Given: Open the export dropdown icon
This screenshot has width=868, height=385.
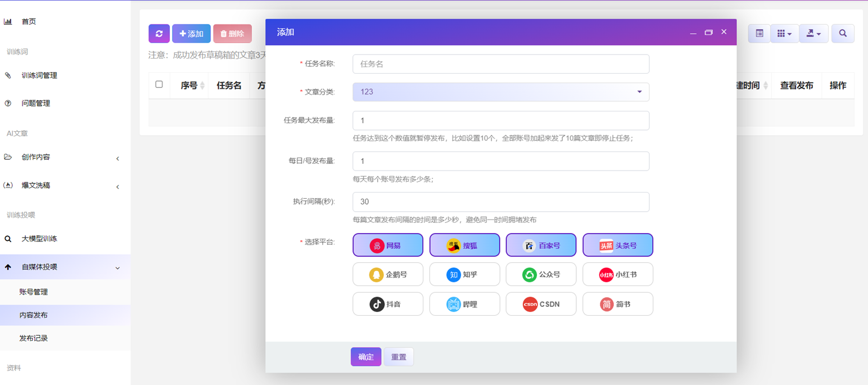Looking at the screenshot, I should 813,34.
